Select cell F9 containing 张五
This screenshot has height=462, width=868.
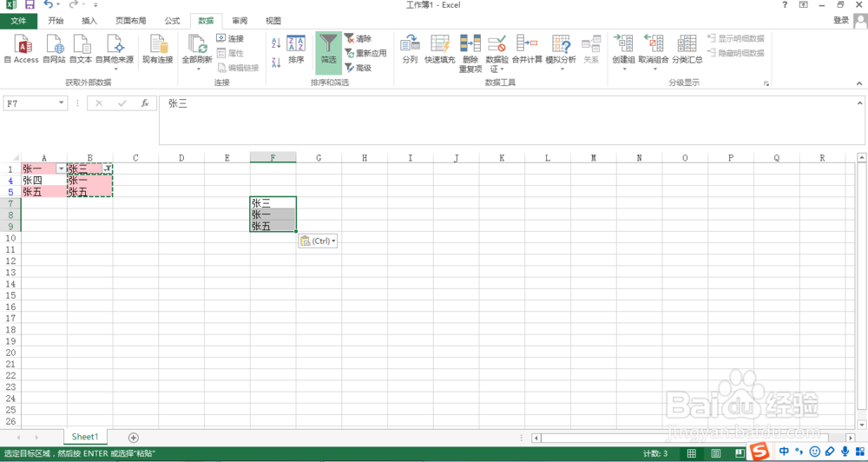pyautogui.click(x=273, y=226)
